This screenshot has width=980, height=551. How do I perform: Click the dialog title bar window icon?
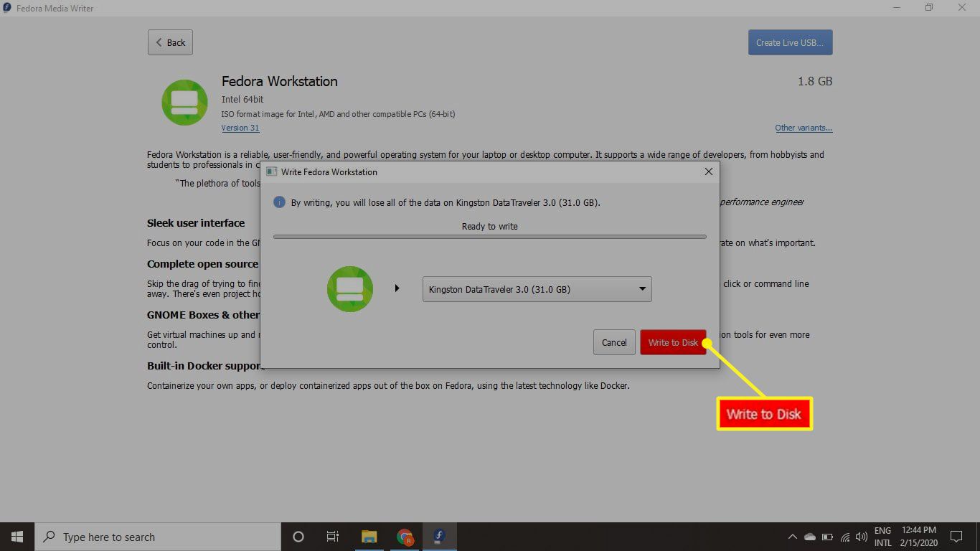272,171
